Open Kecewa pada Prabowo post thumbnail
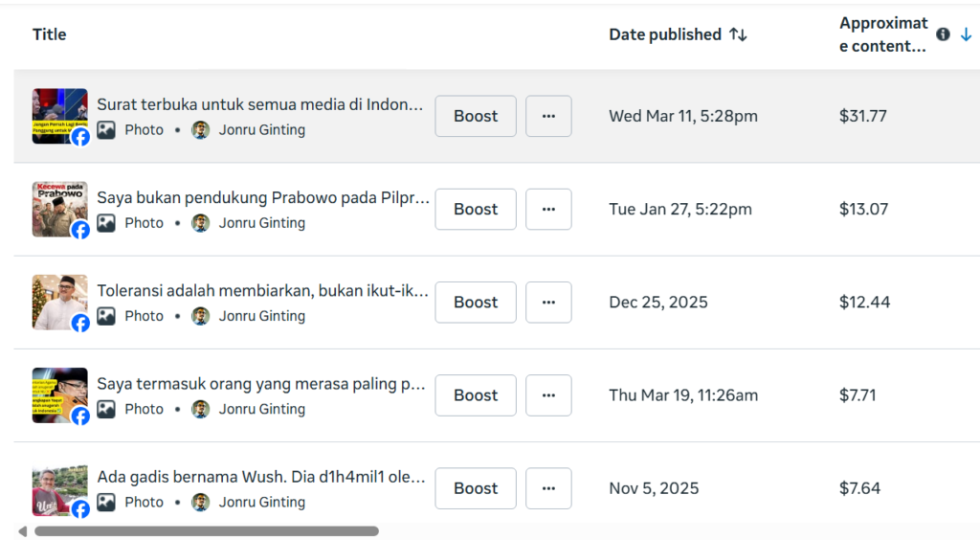This screenshot has width=980, height=540. pyautogui.click(x=59, y=209)
